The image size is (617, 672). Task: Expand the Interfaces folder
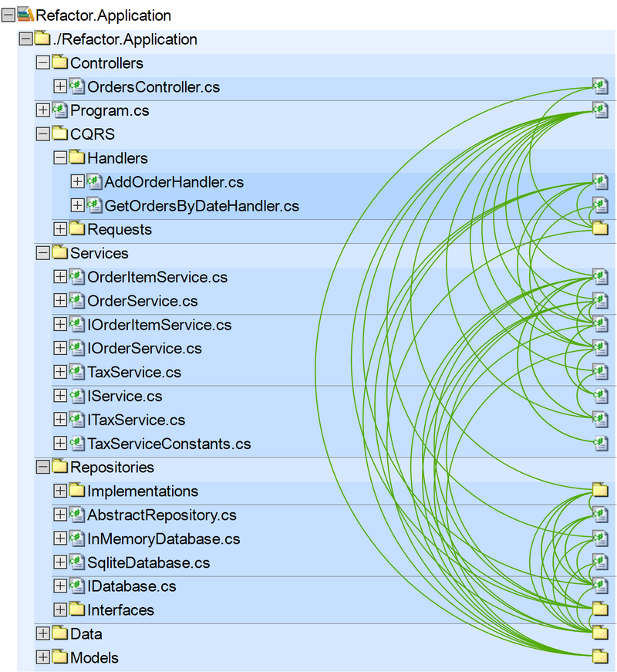tap(59, 610)
